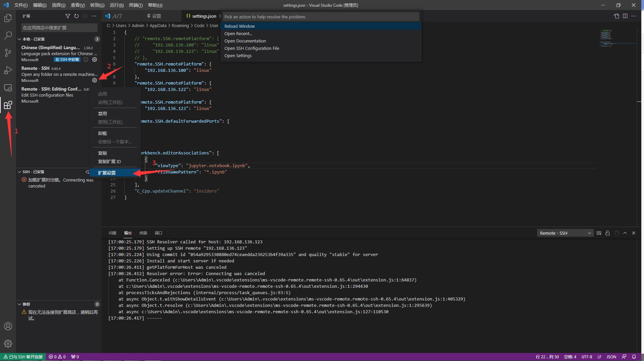Image resolution: width=644 pixels, height=361 pixels.
Task: Open the Manage gear in activity bar
Action: coord(8,344)
